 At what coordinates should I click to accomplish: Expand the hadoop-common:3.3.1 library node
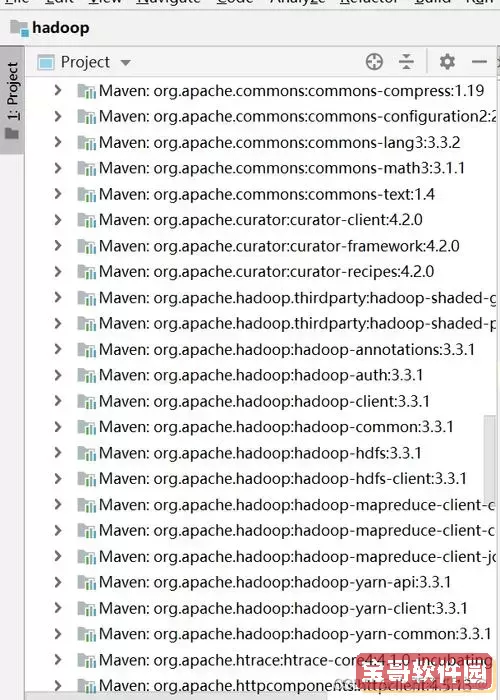(58, 427)
